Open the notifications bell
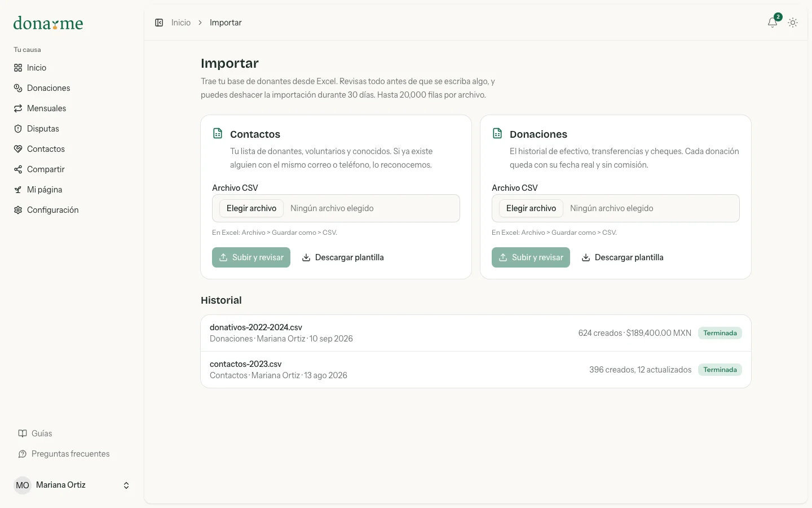812x508 pixels. pos(773,23)
